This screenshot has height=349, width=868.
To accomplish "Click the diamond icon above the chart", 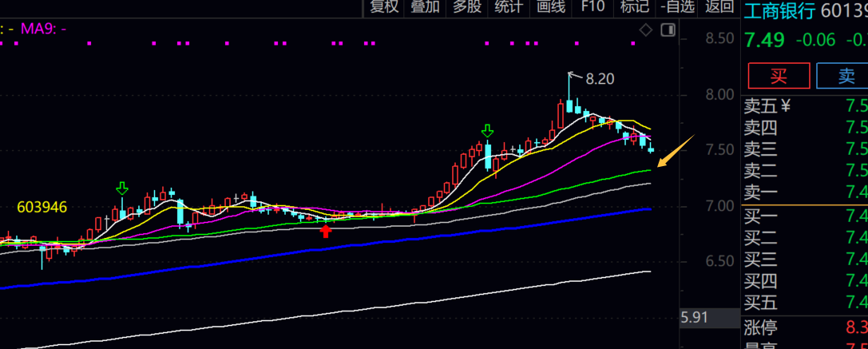I will pyautogui.click(x=646, y=30).
